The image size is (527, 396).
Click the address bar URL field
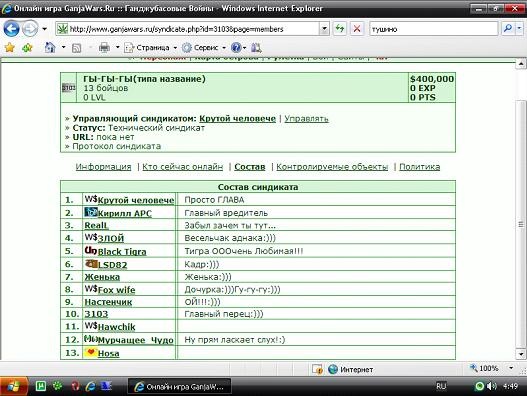(x=188, y=29)
